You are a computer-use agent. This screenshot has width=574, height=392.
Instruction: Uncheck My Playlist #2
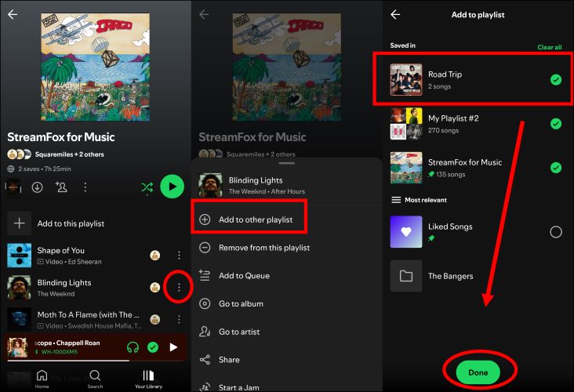tap(556, 124)
